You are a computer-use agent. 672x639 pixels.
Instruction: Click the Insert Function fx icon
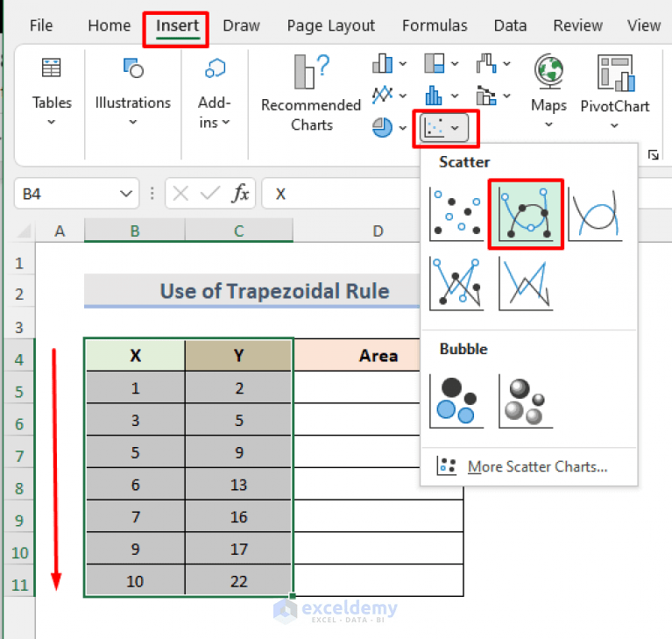[x=240, y=194]
